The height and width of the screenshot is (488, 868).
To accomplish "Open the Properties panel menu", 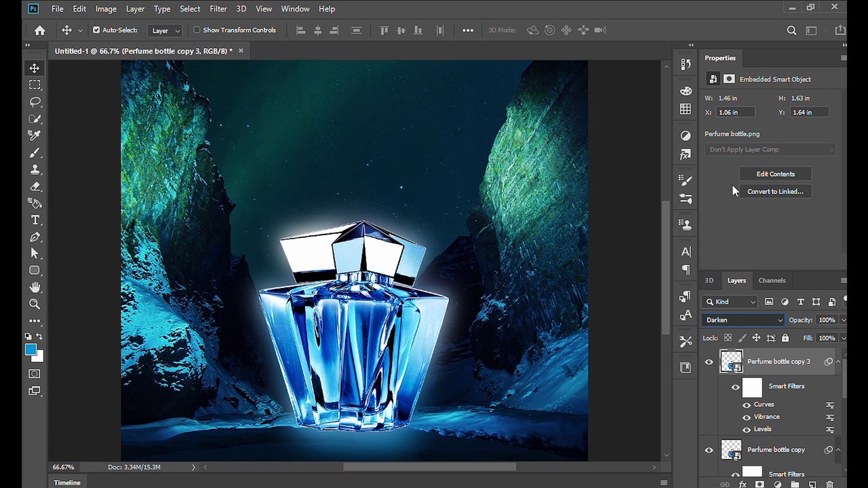I will pyautogui.click(x=843, y=58).
